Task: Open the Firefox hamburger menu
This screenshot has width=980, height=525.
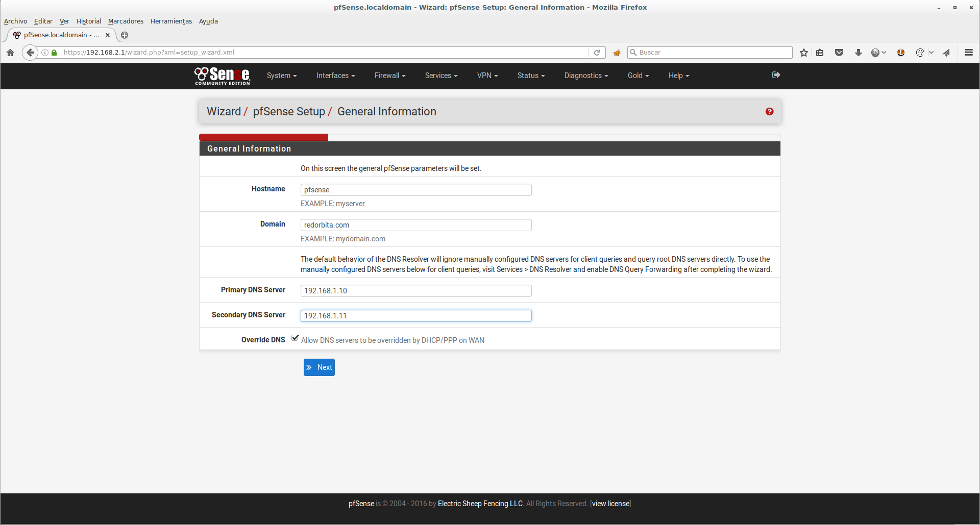Action: coord(968,53)
